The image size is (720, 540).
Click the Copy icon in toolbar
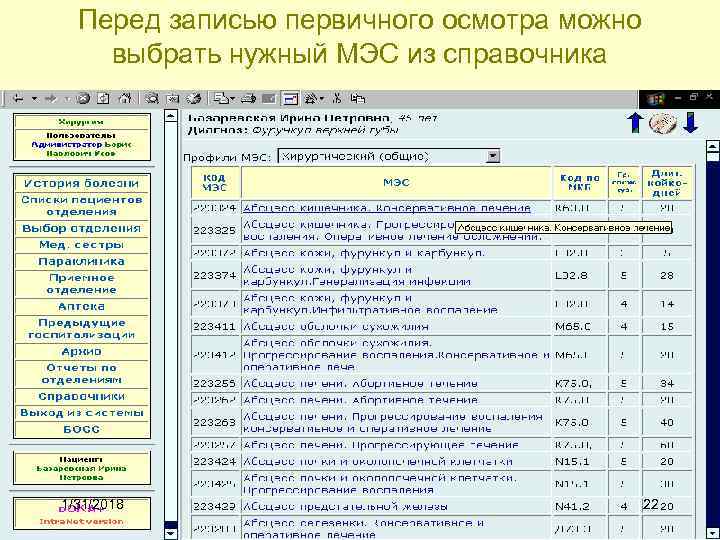tap(358, 99)
